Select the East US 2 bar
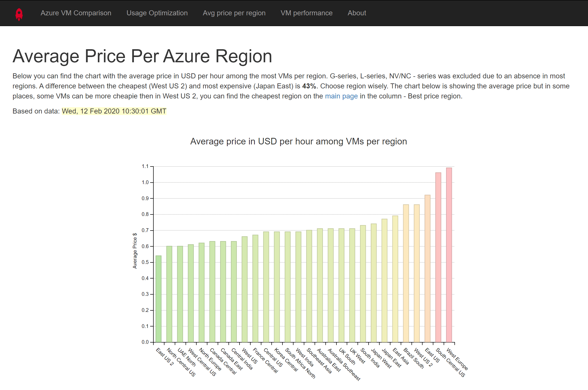Image resolution: width=588 pixels, height=390 pixels. (158, 299)
